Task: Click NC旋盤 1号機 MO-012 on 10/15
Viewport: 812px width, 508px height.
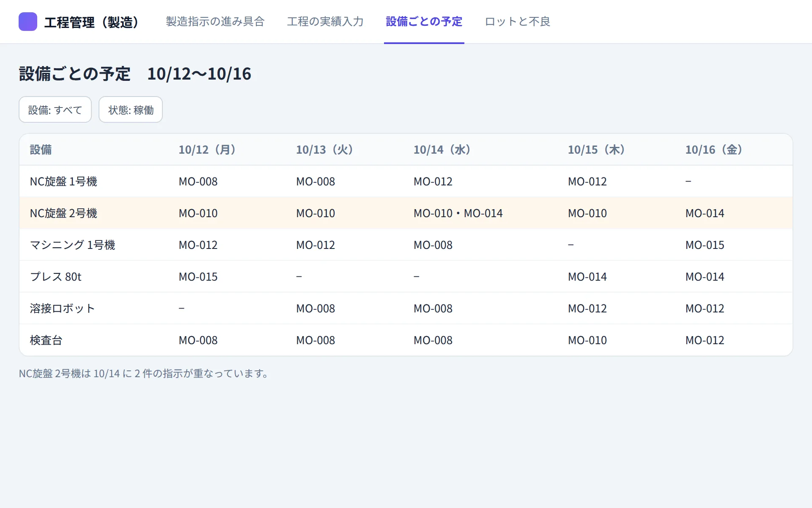Action: coord(587,181)
